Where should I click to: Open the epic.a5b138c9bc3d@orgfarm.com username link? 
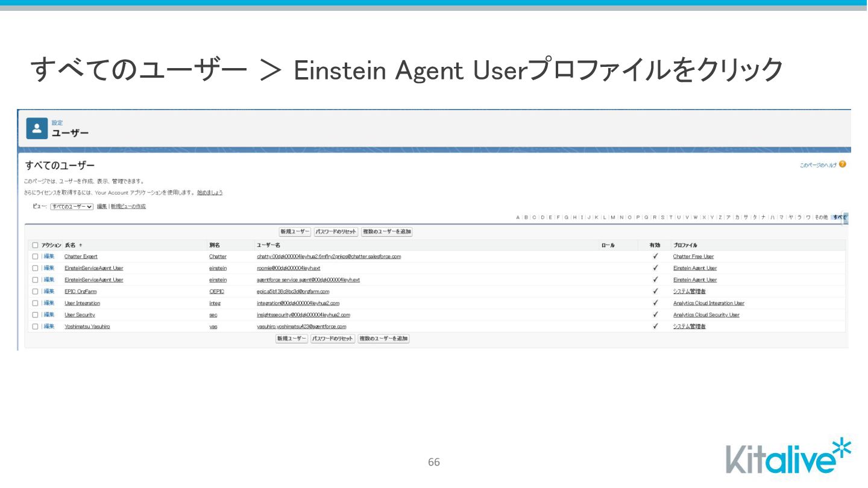click(x=293, y=292)
